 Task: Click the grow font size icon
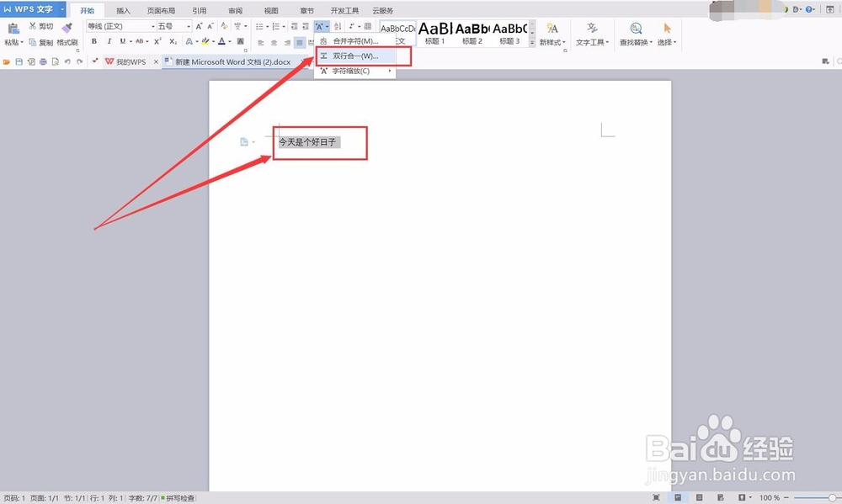[x=199, y=26]
